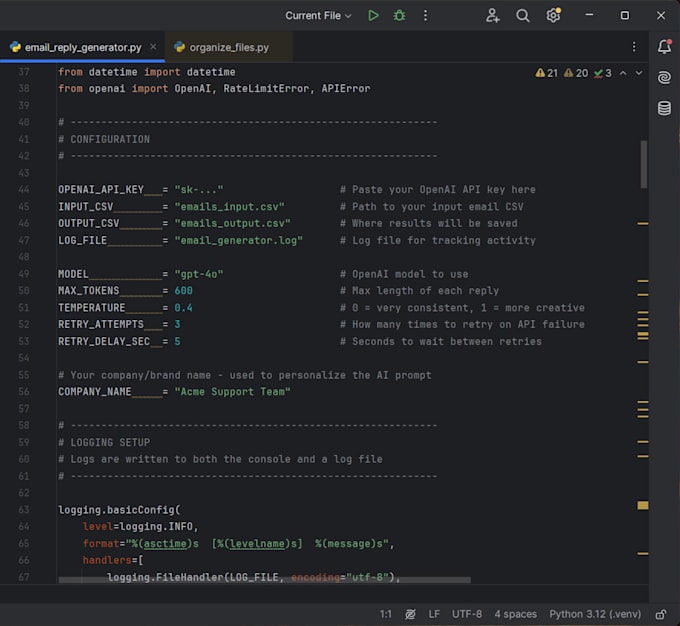Image resolution: width=680 pixels, height=626 pixels.
Task: Click APIError in the openai import
Action: coord(346,88)
